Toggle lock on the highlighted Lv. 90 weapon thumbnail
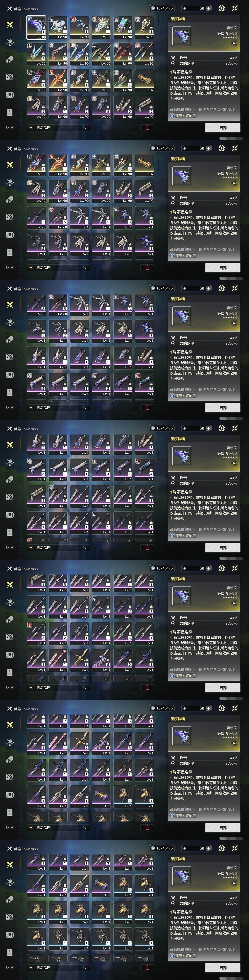The image size is (249, 980). coord(43,28)
